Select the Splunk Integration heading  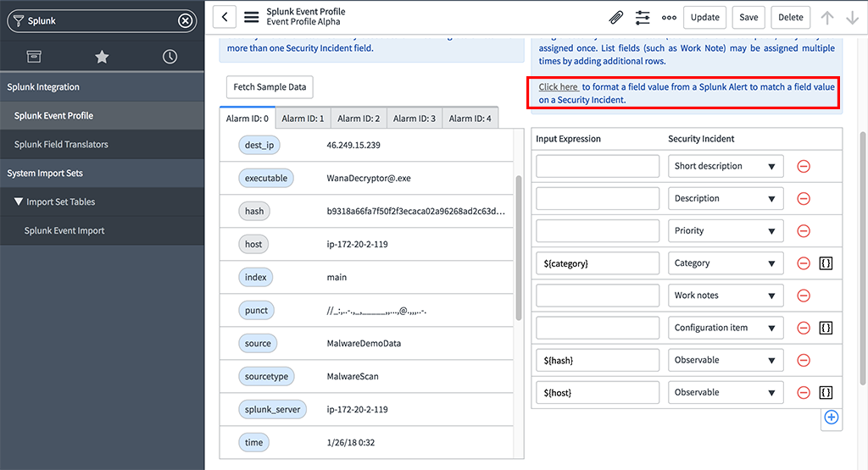coord(102,87)
